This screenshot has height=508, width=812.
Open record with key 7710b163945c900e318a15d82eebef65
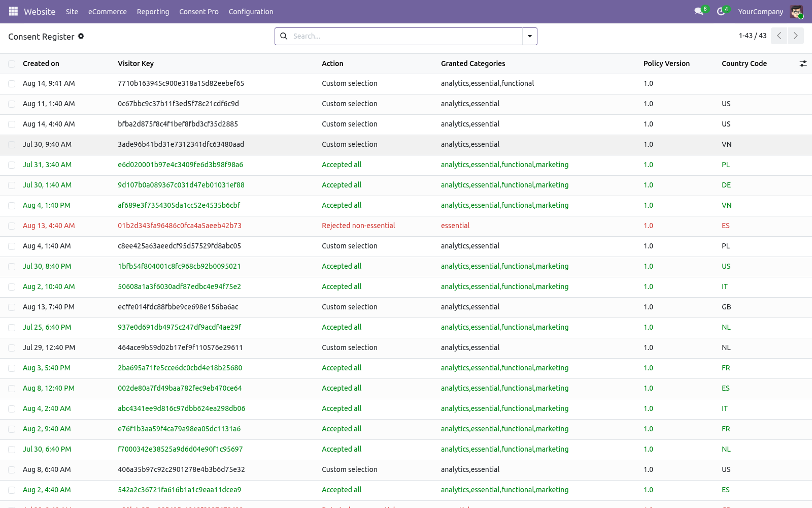coord(181,83)
